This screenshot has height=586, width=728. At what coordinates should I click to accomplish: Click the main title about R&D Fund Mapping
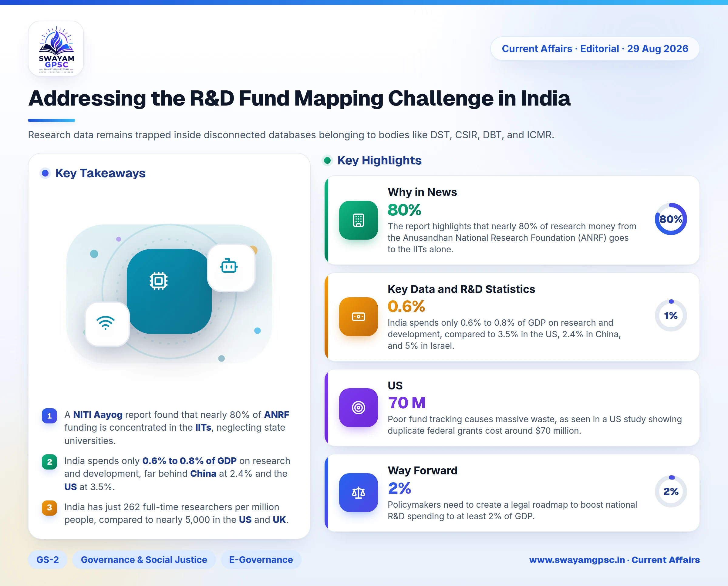[x=299, y=98]
